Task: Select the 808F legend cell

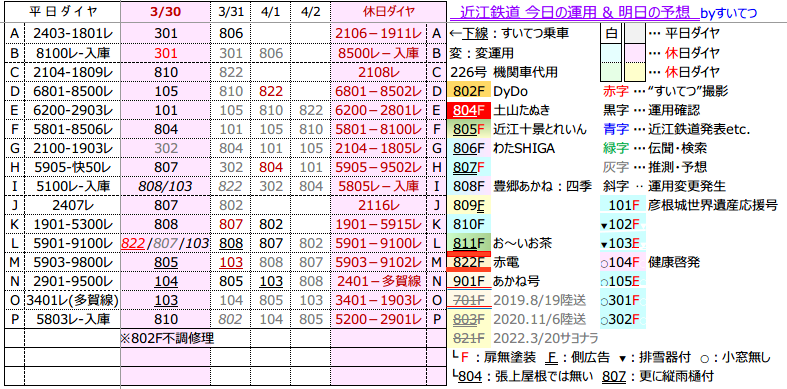Action: point(468,186)
